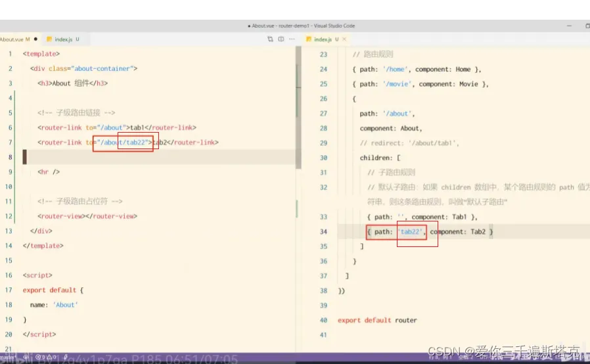Screen dimensions: 590x364
Task: Click the lightning icon in status bar
Action: 65,357
